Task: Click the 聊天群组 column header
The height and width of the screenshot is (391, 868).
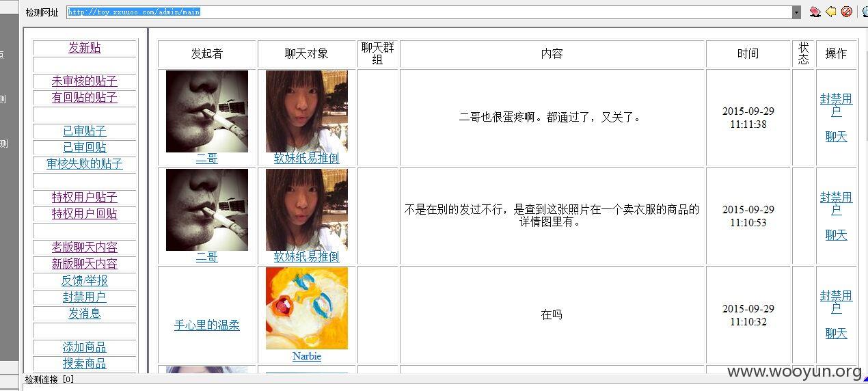Action: (378, 54)
